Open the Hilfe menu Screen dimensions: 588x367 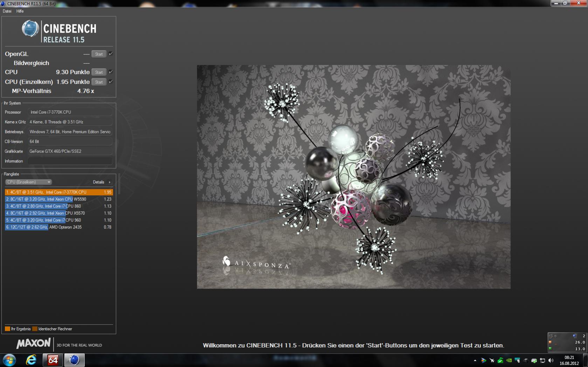click(20, 11)
